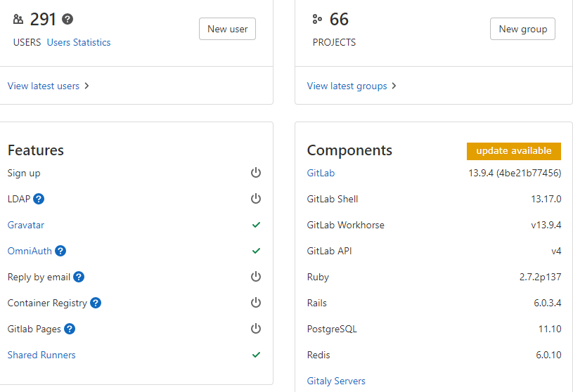Image resolution: width=573 pixels, height=392 pixels.
Task: Open the GitLab component link
Action: (x=321, y=173)
